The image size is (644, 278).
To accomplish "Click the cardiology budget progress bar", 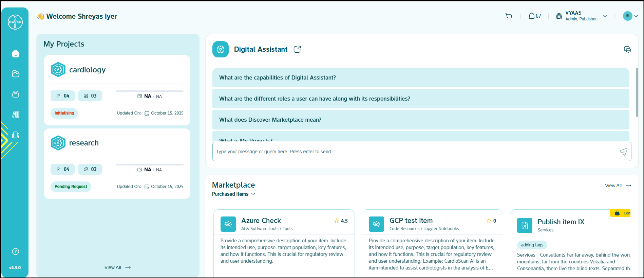I will tap(150, 91).
